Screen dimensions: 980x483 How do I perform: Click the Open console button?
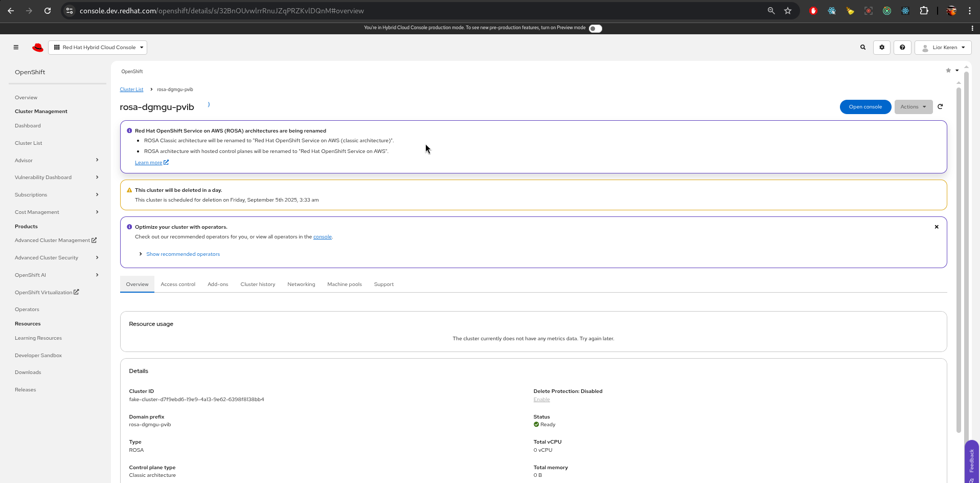pyautogui.click(x=865, y=107)
